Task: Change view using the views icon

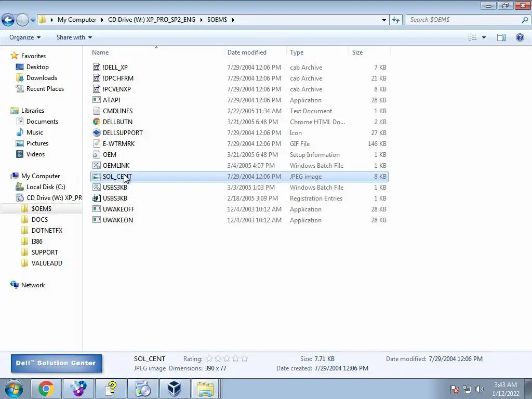Action: tap(472, 37)
